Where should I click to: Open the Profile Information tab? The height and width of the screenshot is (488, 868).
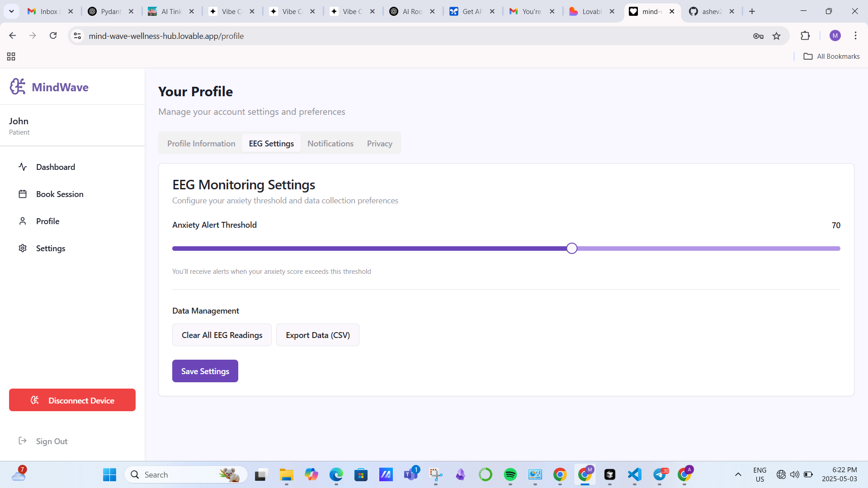coord(201,144)
